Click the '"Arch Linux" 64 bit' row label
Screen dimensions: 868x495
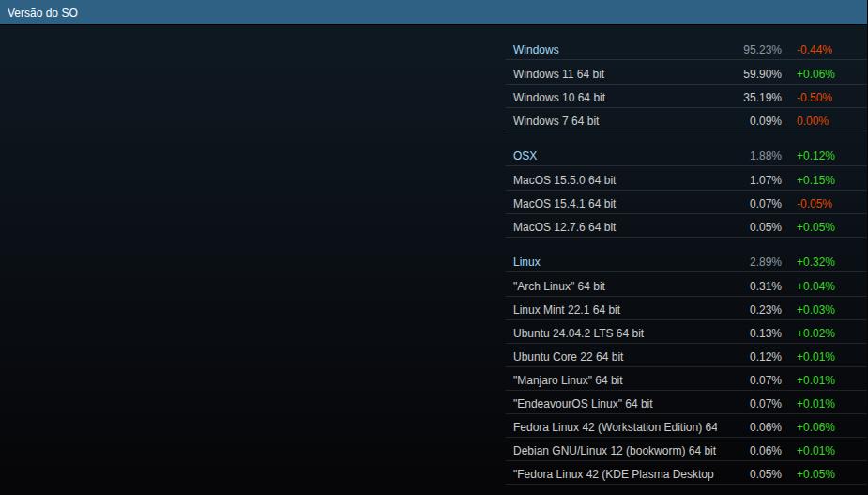click(559, 286)
